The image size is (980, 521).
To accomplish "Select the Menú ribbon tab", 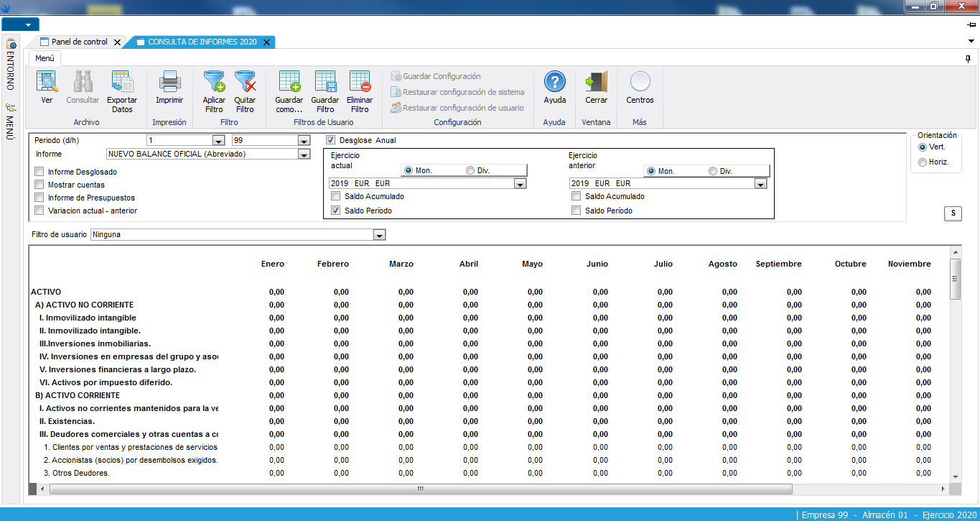I will point(45,59).
